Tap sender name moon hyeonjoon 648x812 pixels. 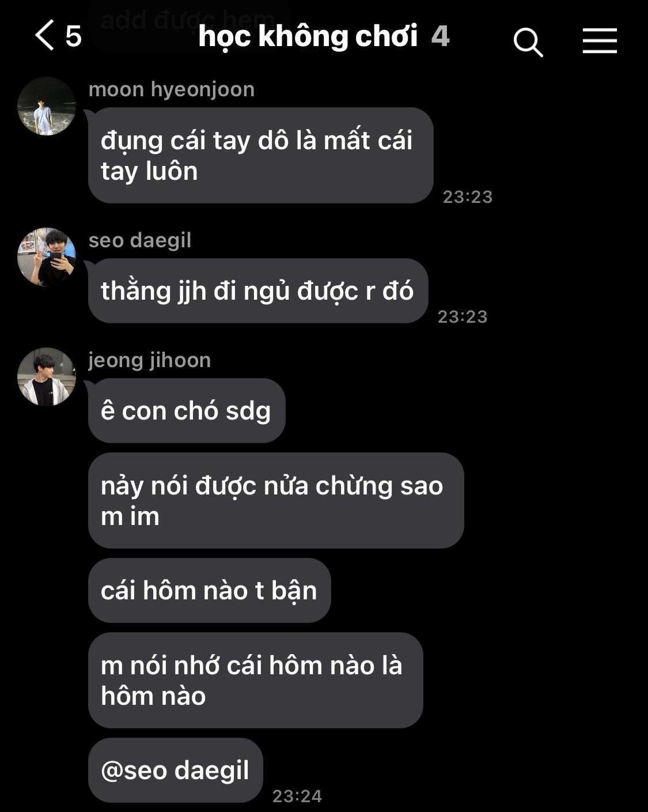172,89
